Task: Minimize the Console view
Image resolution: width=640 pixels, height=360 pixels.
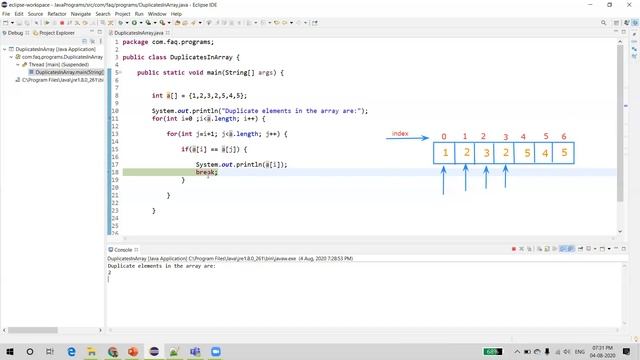Action: coord(616,249)
